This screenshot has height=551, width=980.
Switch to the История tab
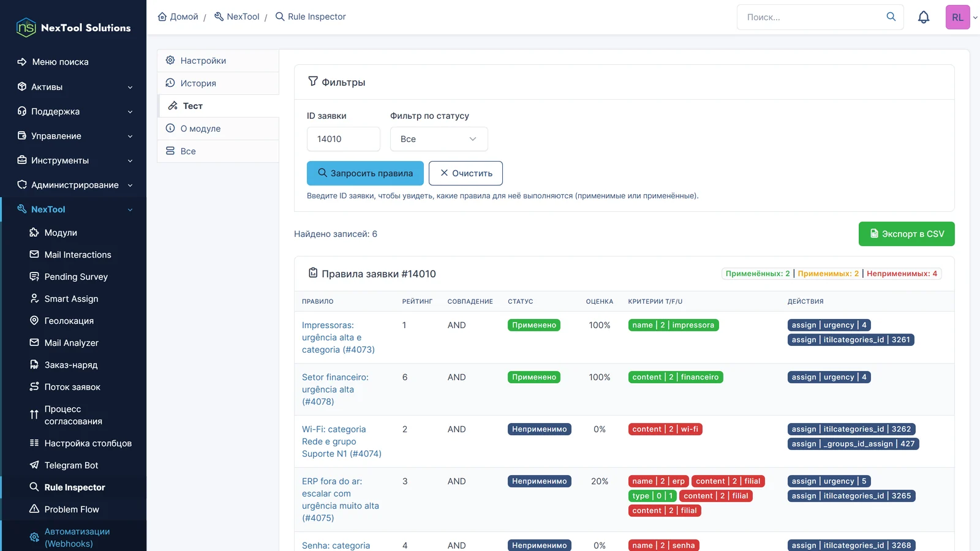[x=219, y=83]
